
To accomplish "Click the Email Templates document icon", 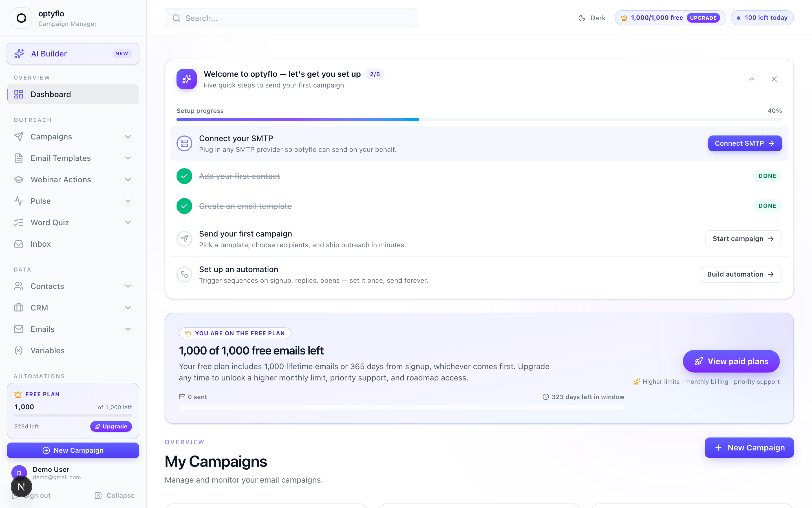I will coord(19,158).
